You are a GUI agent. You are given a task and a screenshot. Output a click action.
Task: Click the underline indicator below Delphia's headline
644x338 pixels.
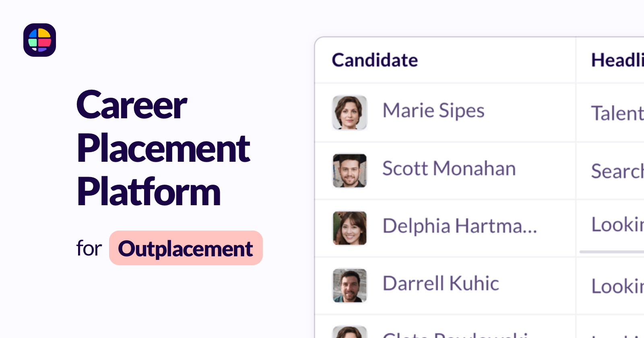pos(611,252)
